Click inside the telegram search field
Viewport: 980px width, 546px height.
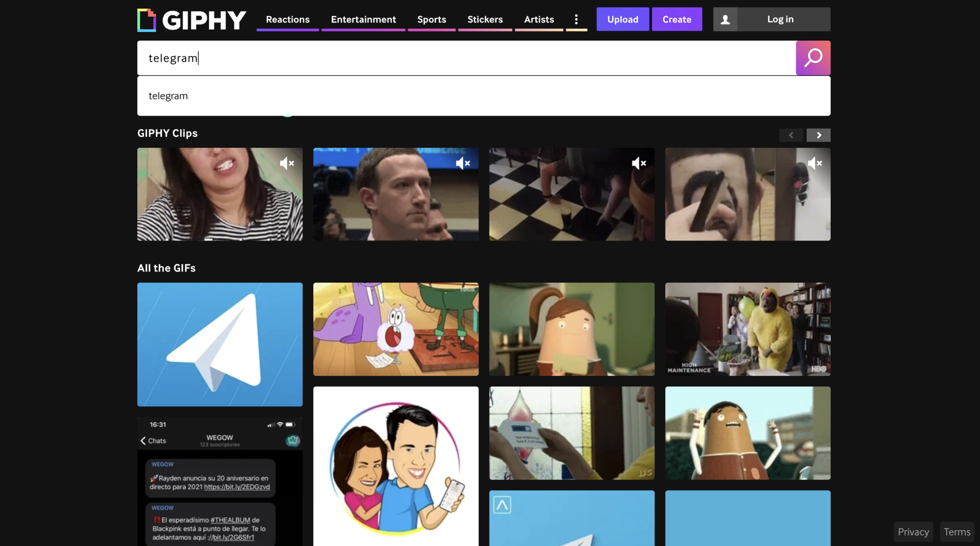click(x=466, y=58)
